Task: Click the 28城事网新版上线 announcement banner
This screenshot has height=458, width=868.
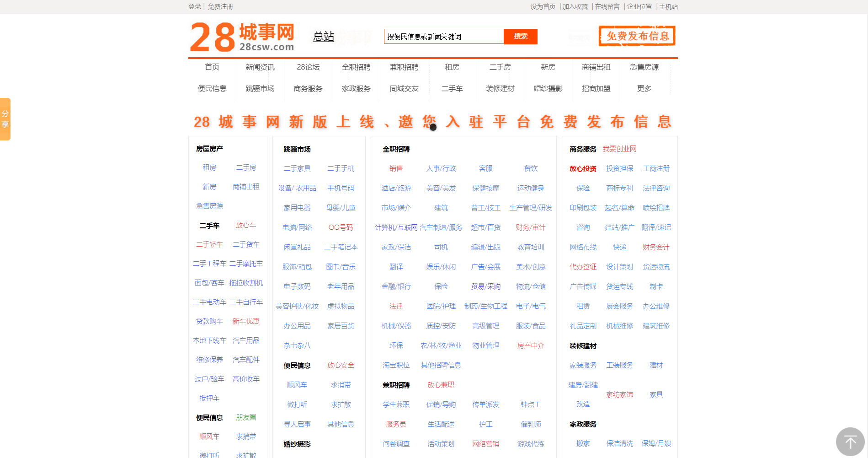Action: [432, 122]
